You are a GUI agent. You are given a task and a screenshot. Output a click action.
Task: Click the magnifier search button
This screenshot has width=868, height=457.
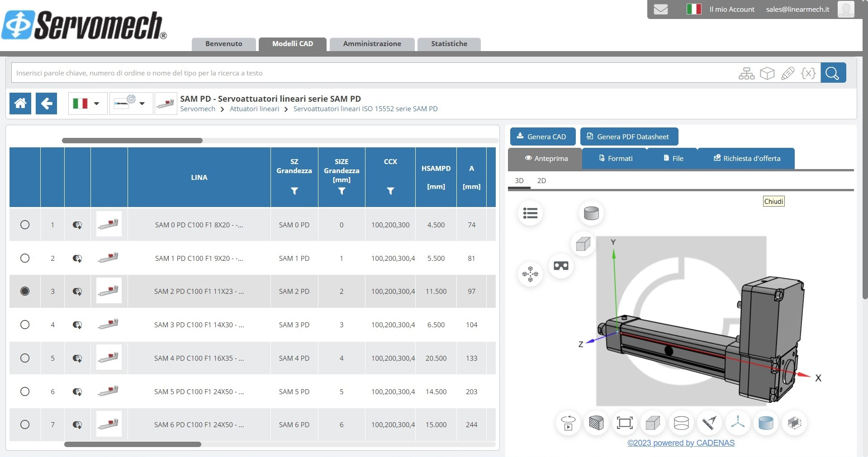(x=833, y=73)
